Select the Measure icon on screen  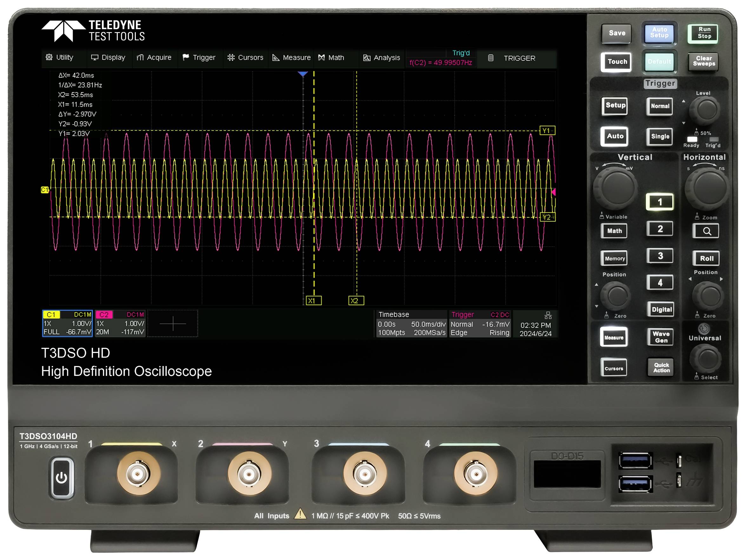click(276, 57)
